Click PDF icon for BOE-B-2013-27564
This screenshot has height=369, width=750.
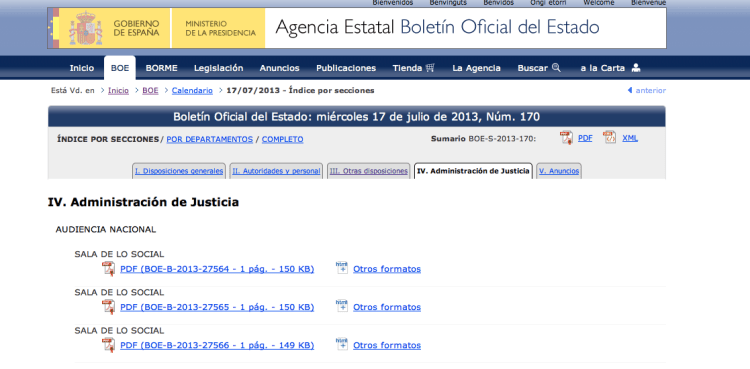coord(109,269)
